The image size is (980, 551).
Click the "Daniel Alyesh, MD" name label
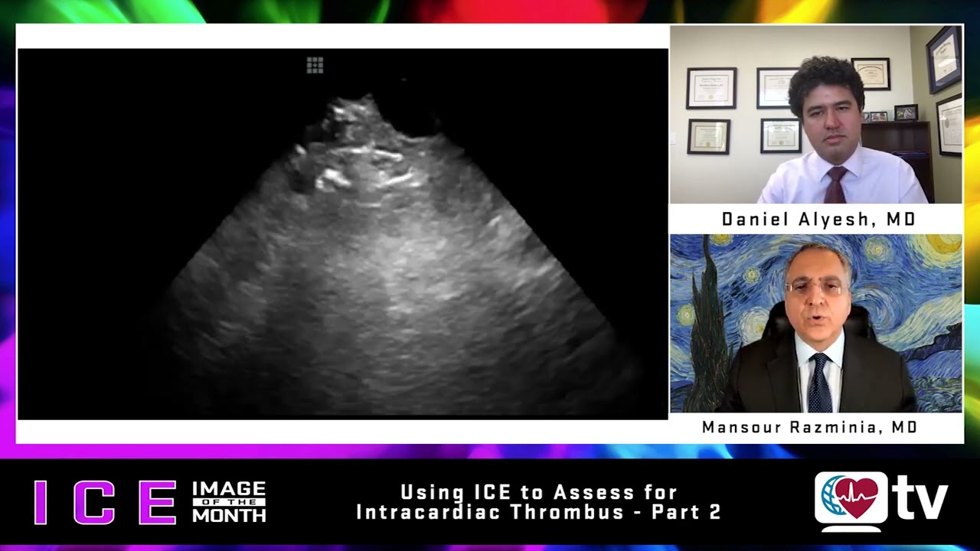pos(818,220)
